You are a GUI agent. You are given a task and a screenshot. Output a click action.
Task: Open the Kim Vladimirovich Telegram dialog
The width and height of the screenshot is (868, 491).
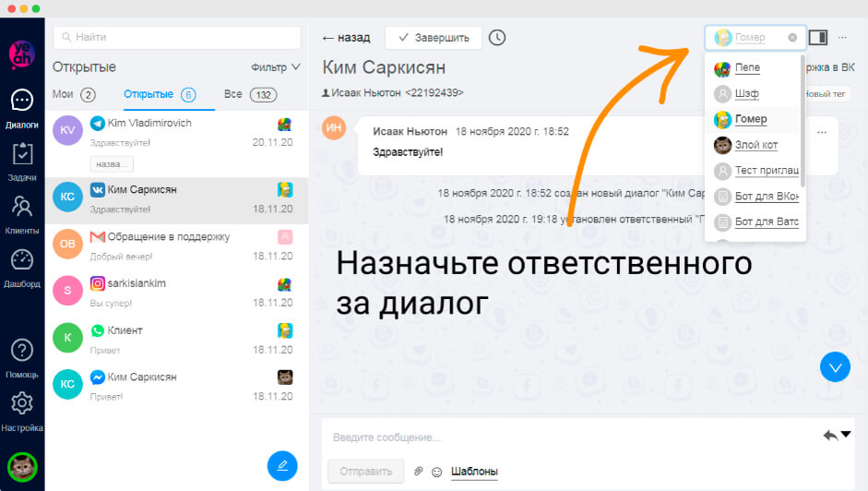coord(176,144)
